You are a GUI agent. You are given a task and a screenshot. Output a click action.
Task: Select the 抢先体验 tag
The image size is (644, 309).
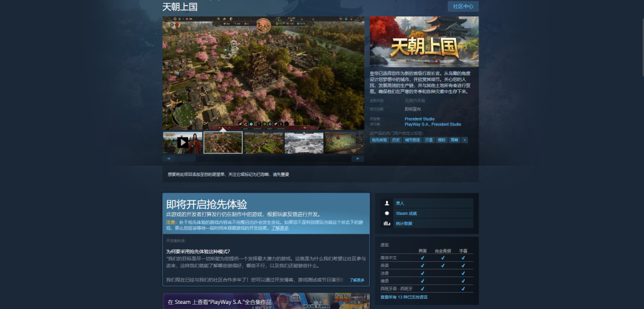tap(379, 140)
